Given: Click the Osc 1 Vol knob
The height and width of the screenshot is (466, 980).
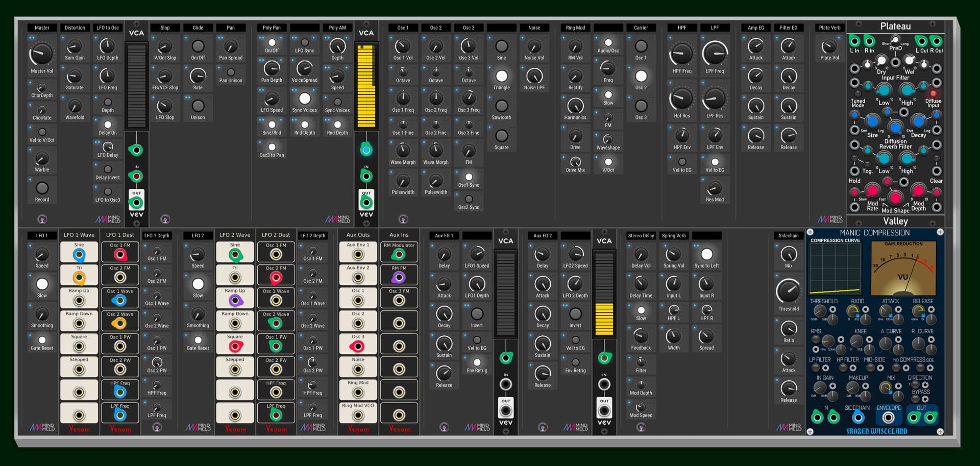Looking at the screenshot, I should point(403,46).
